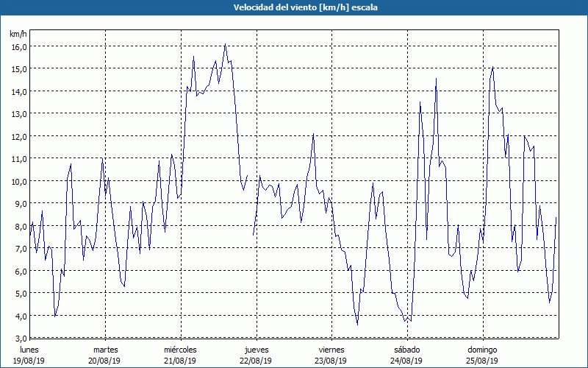Click the 12 km/h peak on jueves

(314, 134)
